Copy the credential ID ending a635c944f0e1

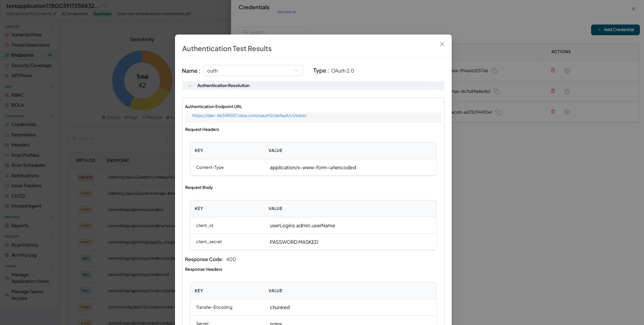coord(498,112)
